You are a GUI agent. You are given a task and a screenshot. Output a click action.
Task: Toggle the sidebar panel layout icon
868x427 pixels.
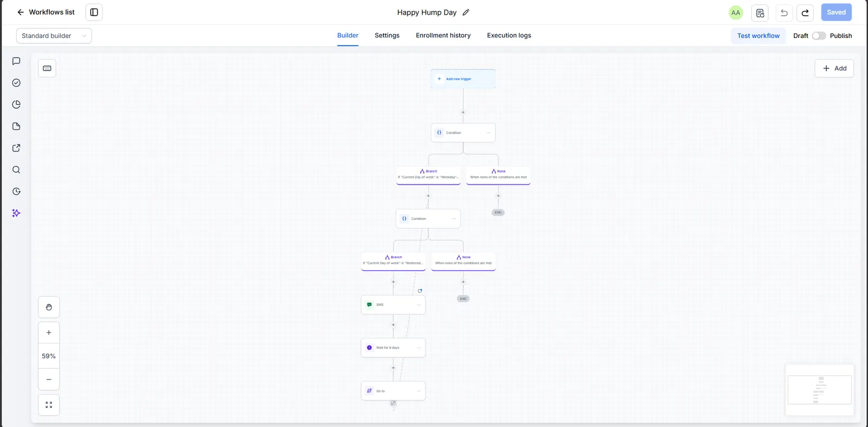[94, 12]
